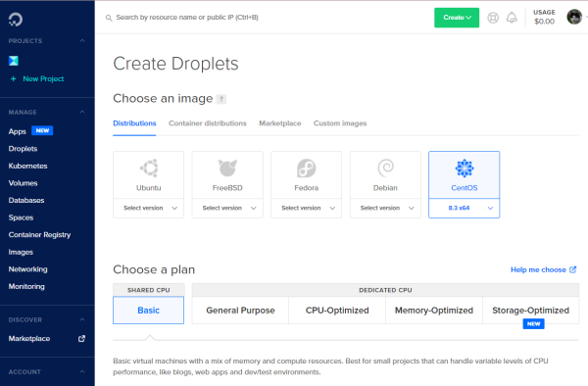588x386 pixels.
Task: Open Spaces in the sidebar
Action: pyautogui.click(x=21, y=217)
